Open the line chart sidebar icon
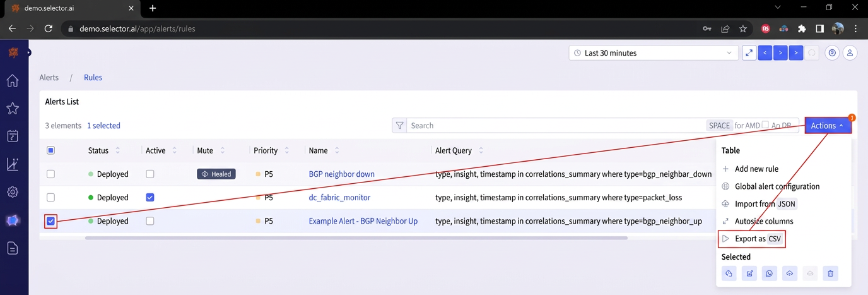This screenshot has width=868, height=295. click(x=13, y=164)
